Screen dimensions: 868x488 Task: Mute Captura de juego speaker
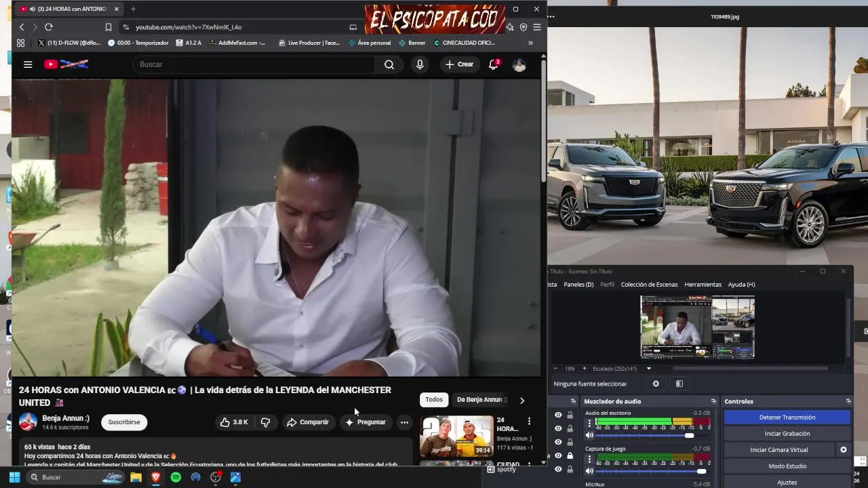(x=589, y=470)
